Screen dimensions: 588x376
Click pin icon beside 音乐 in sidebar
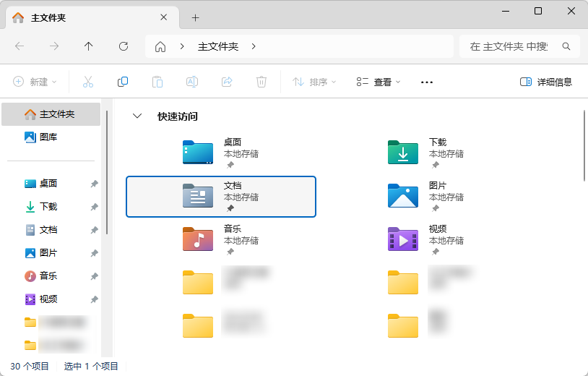click(94, 276)
